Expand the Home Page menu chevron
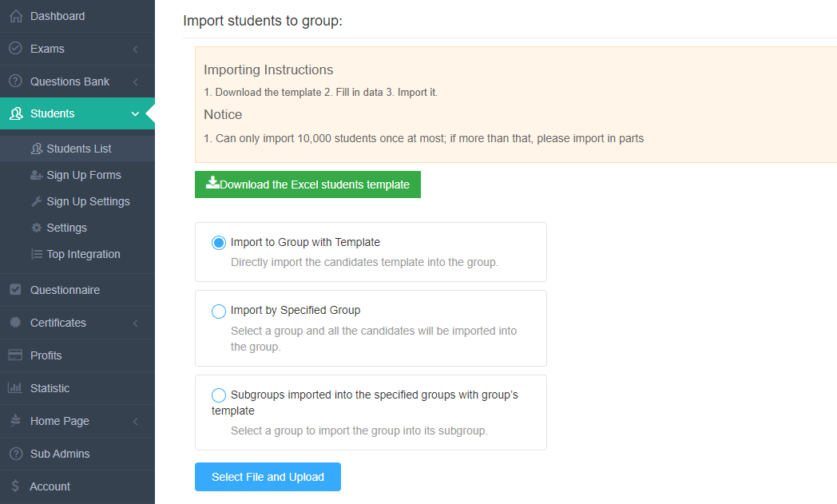Image resolution: width=837 pixels, height=504 pixels. click(136, 421)
